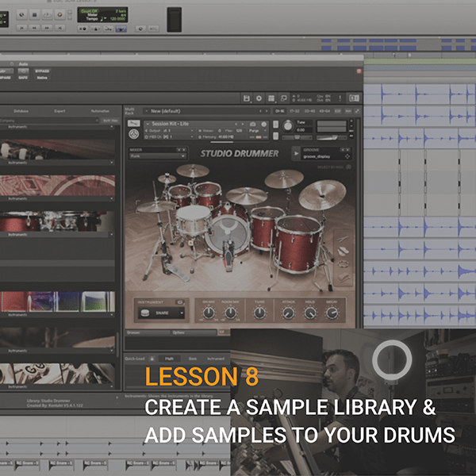Select the red drum kit library thumbnail
This screenshot has height=476, width=476.
tap(57, 221)
